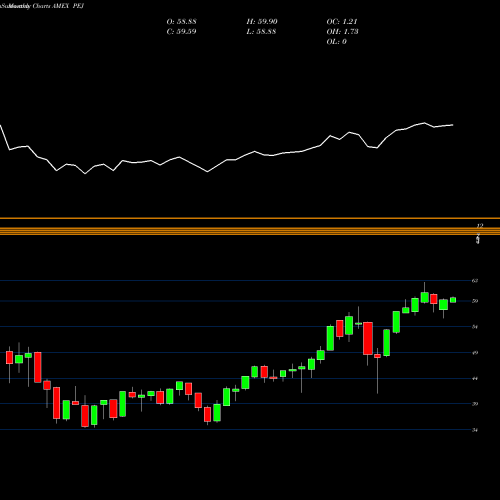Click the close price value C: 59.59
This screenshot has width=500, height=500.
pos(181,32)
